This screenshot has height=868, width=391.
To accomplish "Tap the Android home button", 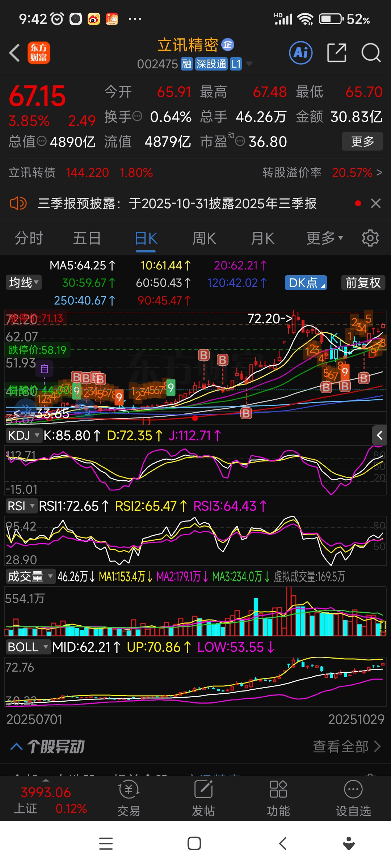I will [194, 843].
